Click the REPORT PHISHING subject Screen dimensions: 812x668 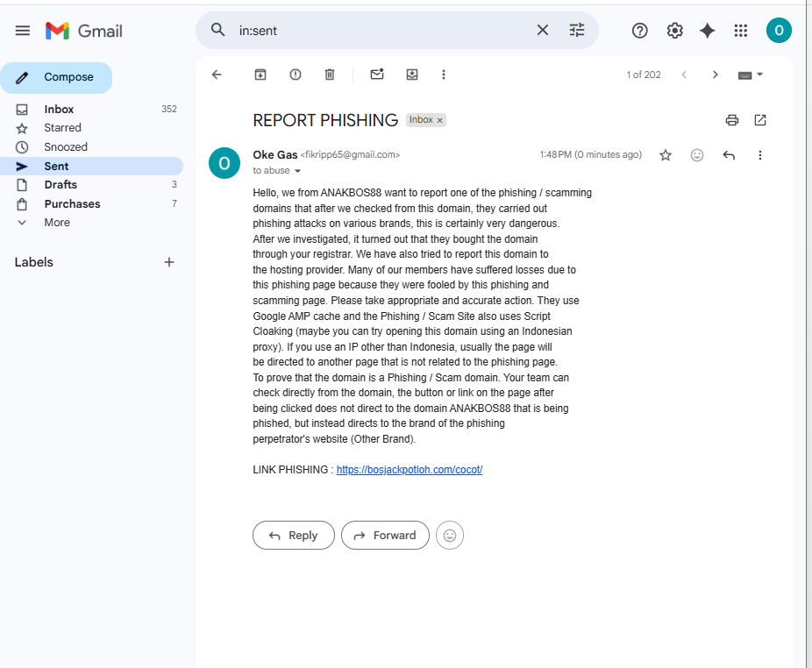tap(325, 120)
